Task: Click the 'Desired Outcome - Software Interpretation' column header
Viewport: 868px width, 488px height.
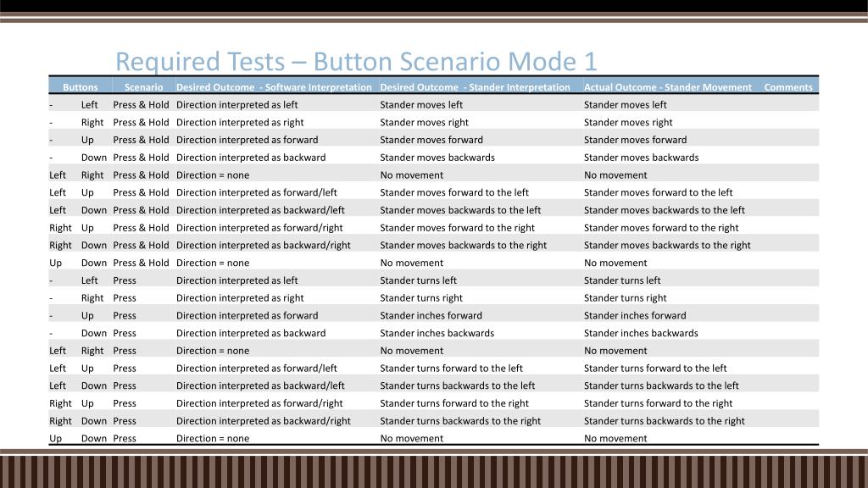Action: (x=274, y=87)
